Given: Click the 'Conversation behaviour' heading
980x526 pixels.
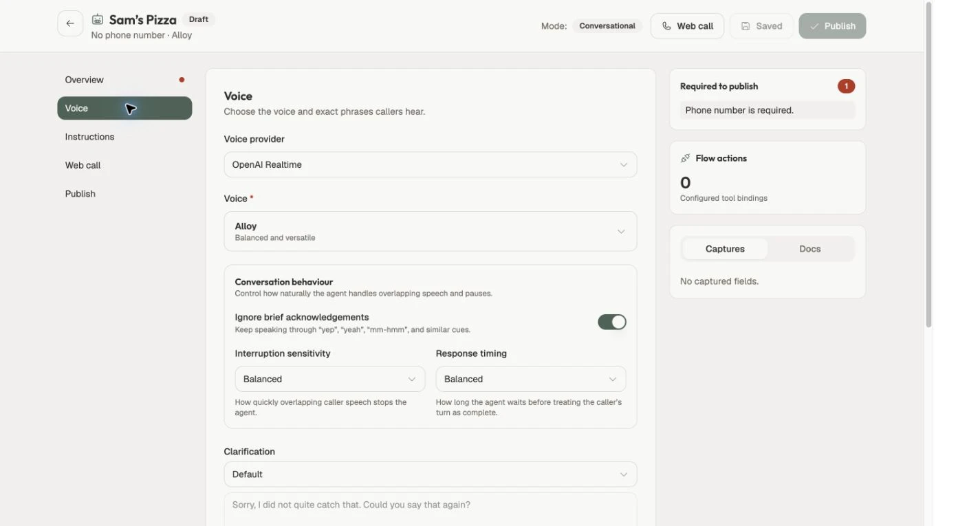Looking at the screenshot, I should tap(284, 282).
